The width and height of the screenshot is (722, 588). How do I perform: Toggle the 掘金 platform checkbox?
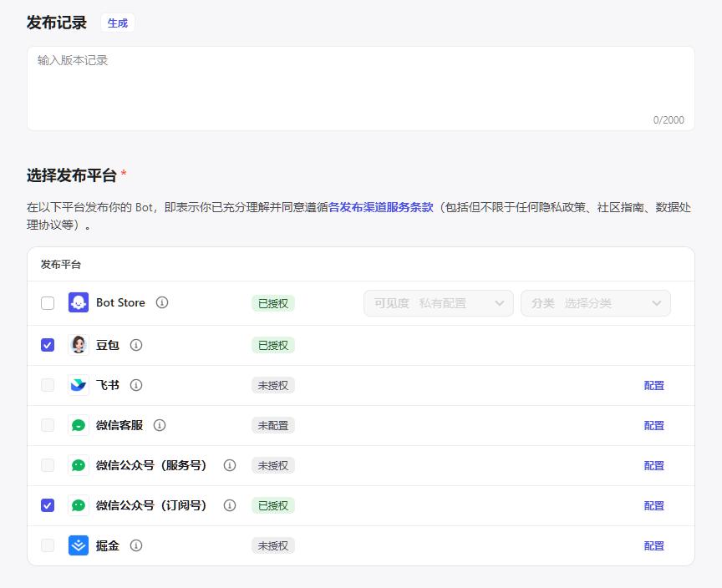point(48,545)
